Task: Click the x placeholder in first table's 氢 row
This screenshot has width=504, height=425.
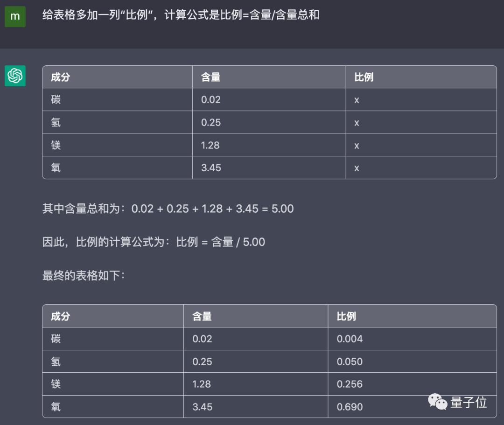Action: click(357, 123)
